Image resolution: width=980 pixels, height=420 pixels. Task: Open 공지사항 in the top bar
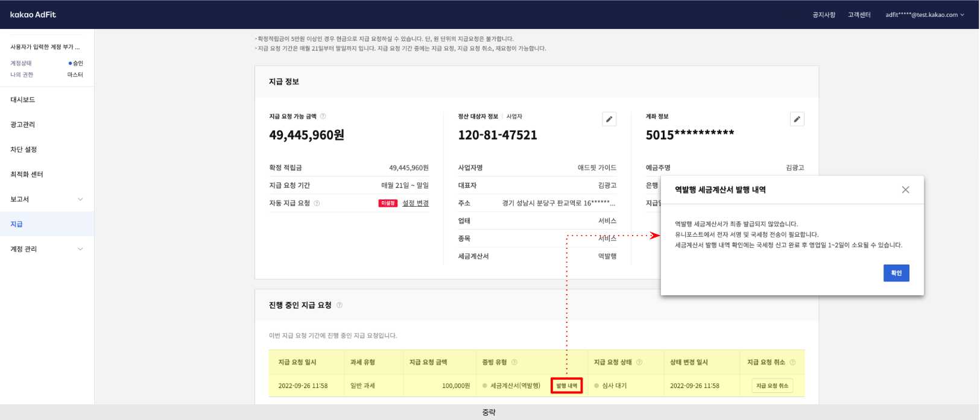(823, 15)
